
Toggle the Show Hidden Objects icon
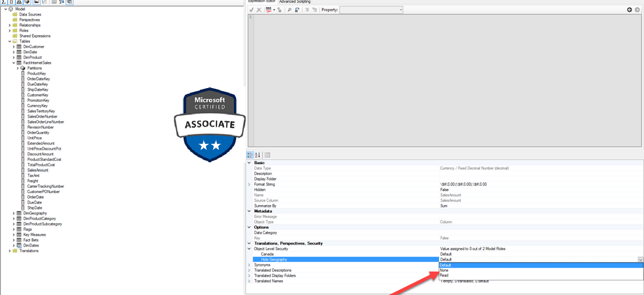(x=44, y=2)
